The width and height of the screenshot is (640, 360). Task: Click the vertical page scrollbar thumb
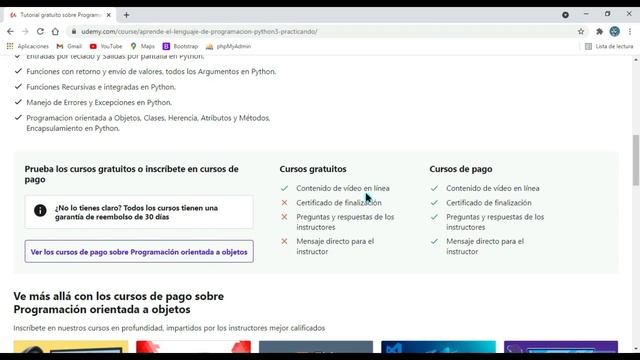point(636,160)
